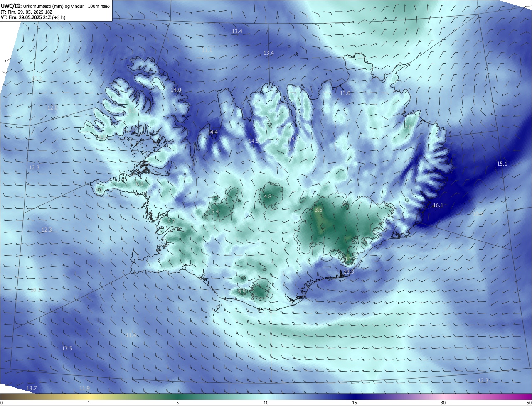Image resolution: width=532 pixels, height=406 pixels.
Task: Click the 15.1 value off the east coast
Action: point(502,164)
